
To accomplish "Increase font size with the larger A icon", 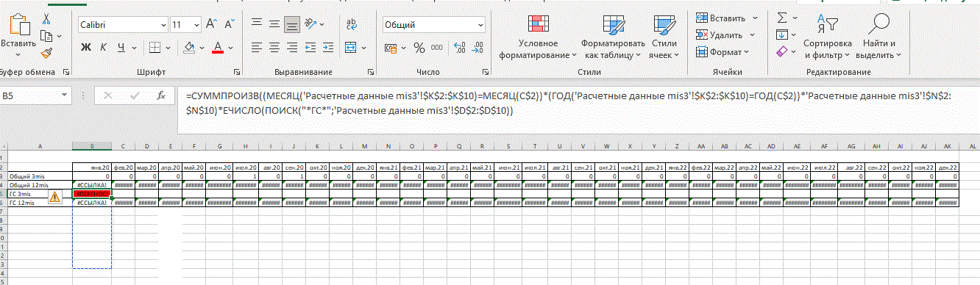I will tap(211, 24).
